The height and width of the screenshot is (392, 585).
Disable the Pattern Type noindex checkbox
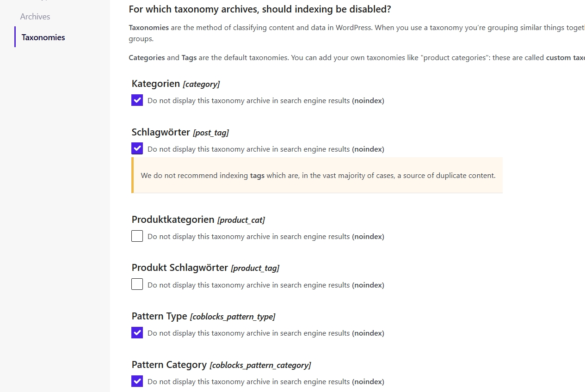click(137, 333)
